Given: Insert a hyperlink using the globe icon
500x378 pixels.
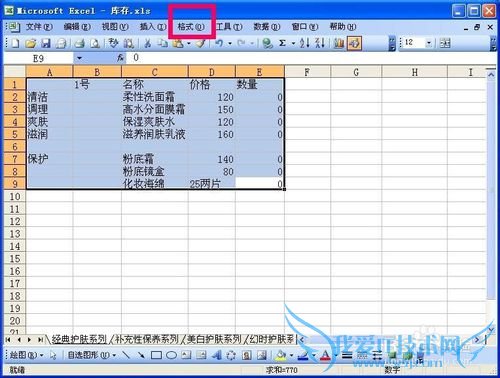Looking at the screenshot, I should tap(267, 43).
